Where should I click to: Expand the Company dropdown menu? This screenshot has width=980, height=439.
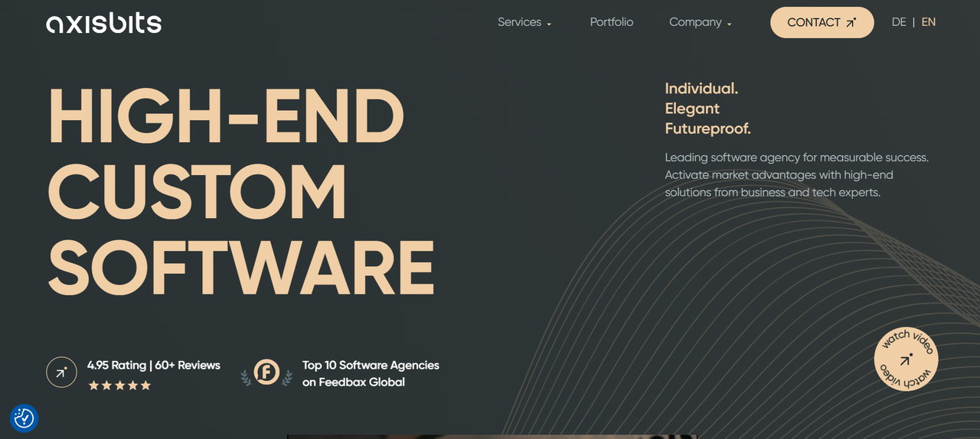pyautogui.click(x=701, y=22)
